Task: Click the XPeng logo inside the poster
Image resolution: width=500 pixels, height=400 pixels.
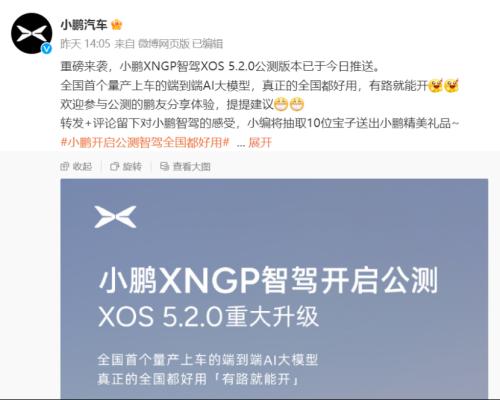Action: (115, 217)
